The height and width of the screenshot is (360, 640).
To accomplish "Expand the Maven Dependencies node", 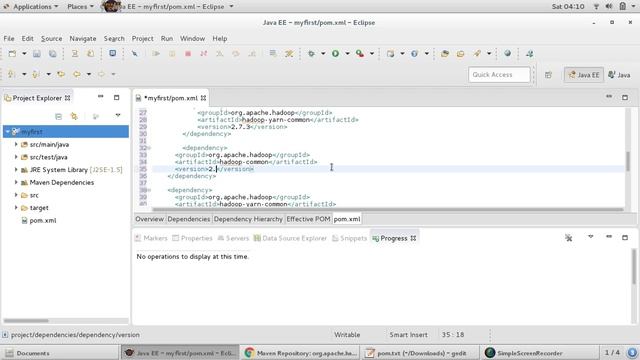I will pyautogui.click(x=16, y=182).
